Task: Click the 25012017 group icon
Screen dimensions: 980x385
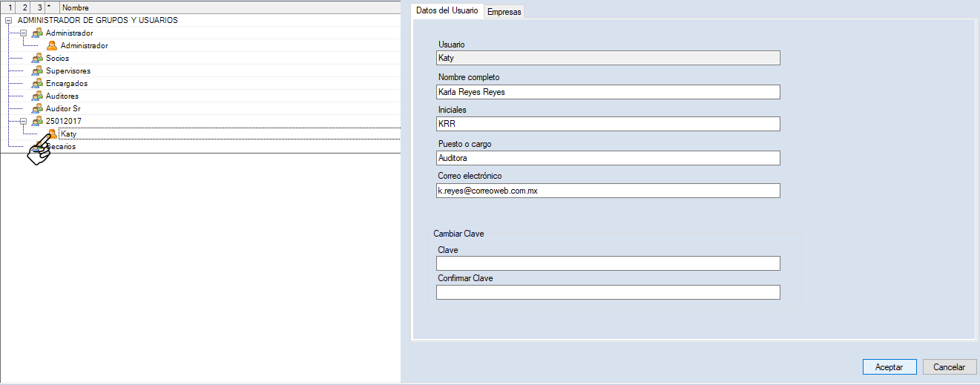Action: [x=37, y=122]
